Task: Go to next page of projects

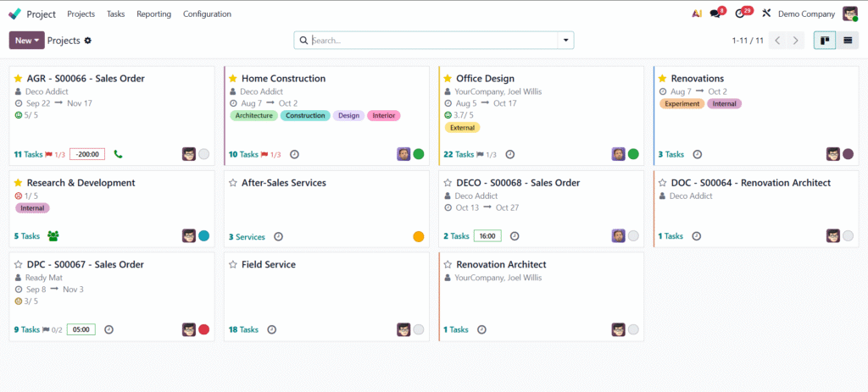Action: click(796, 41)
